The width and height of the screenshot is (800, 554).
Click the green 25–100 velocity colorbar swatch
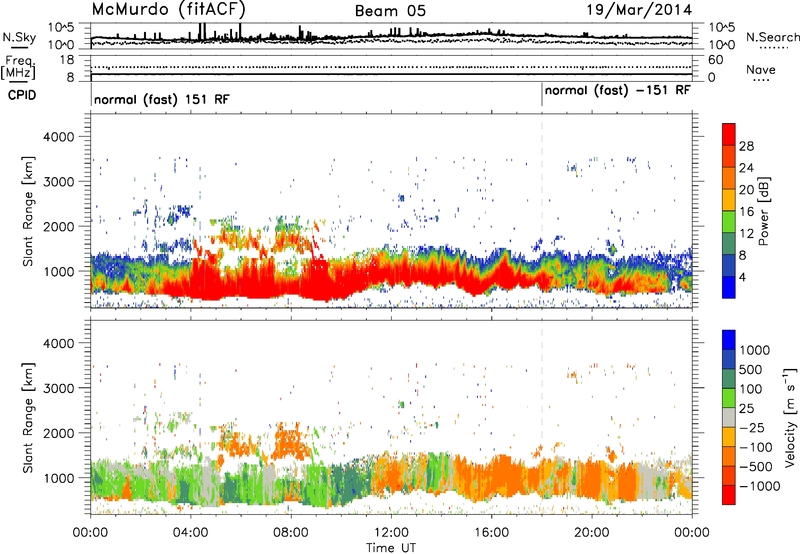point(729,398)
